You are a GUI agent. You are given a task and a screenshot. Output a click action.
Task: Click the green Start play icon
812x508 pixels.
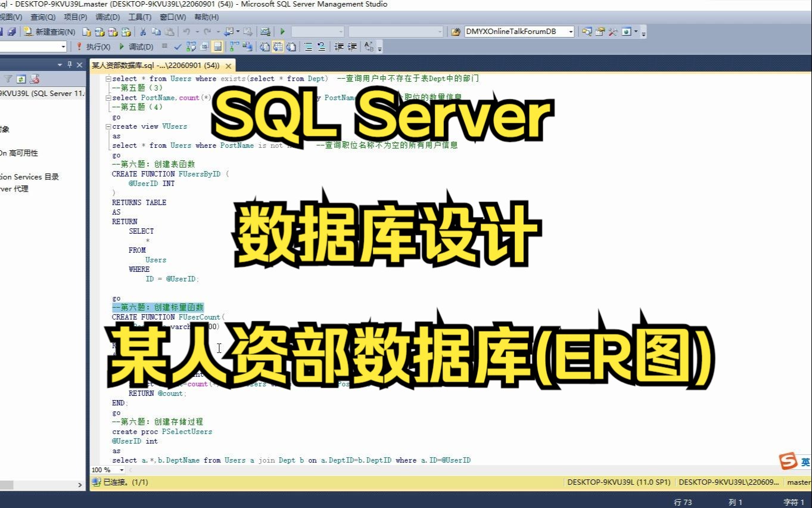point(283,32)
